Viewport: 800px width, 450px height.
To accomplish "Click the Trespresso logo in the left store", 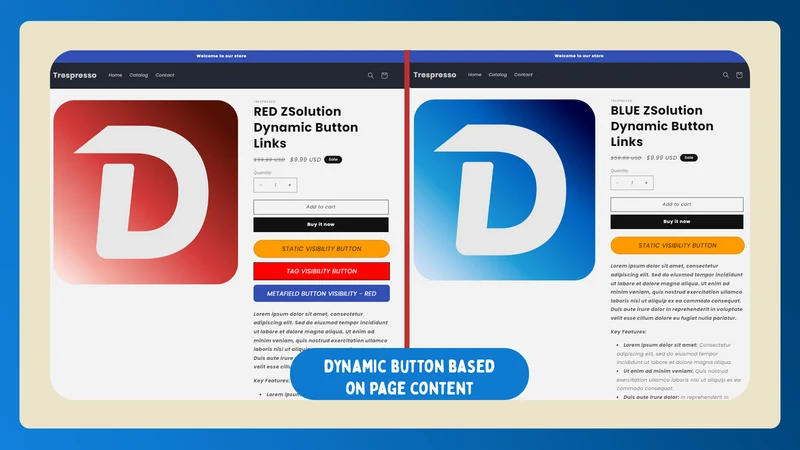I will click(x=74, y=75).
